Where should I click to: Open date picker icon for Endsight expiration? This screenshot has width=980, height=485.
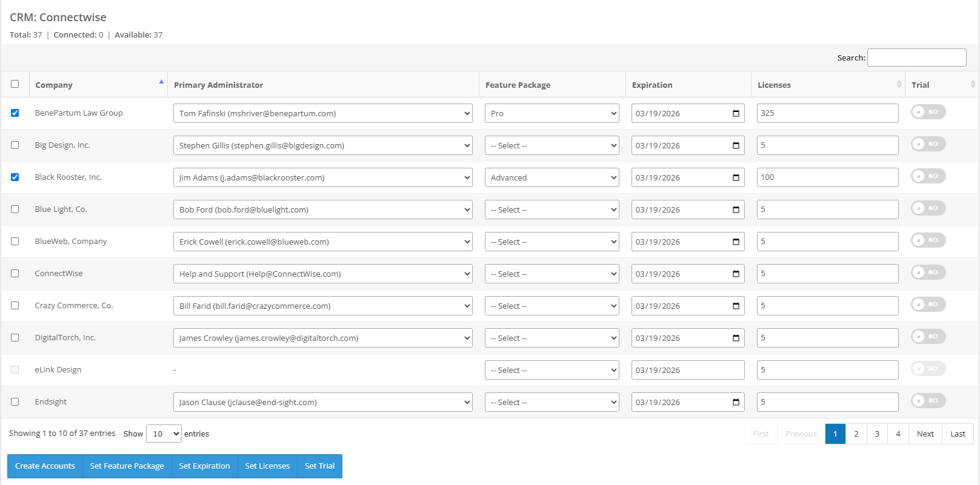(x=736, y=402)
